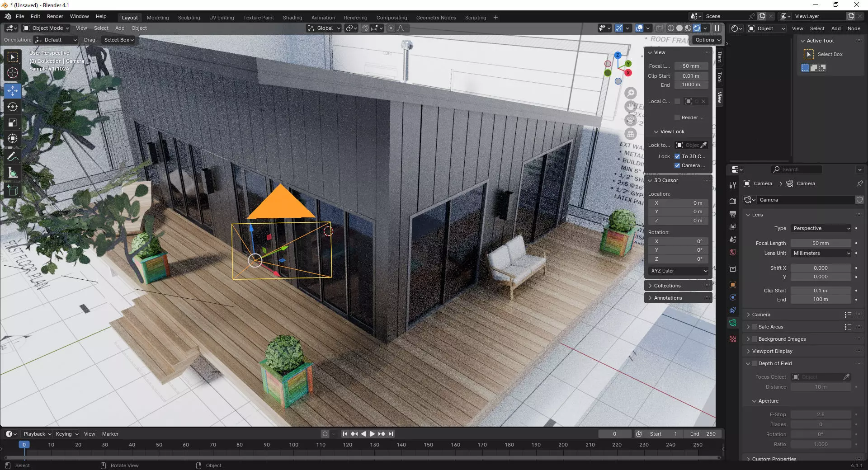
Task: Click the pan view hand icon
Action: tap(631, 107)
